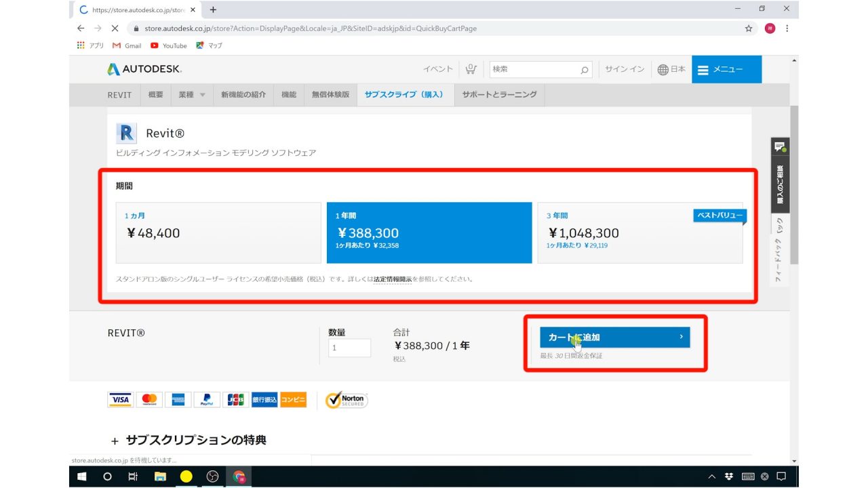Select the 3年間 best value plan
Viewport: 868px width, 488px height.
point(639,232)
